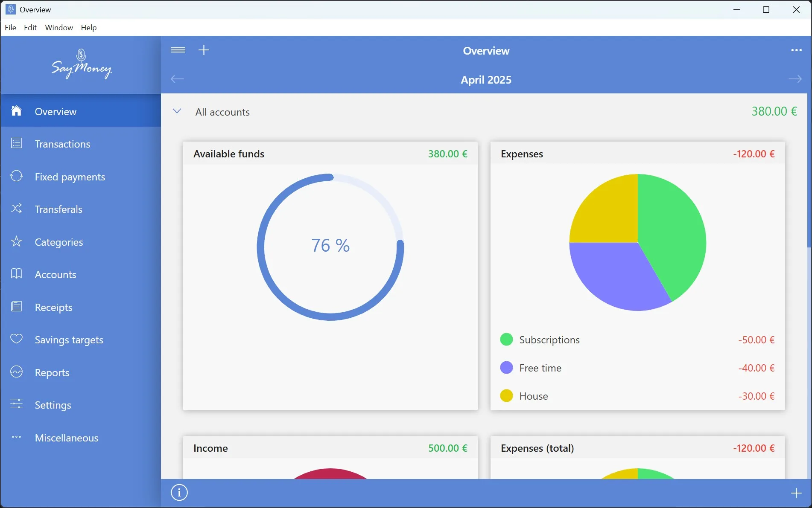The width and height of the screenshot is (812, 508).
Task: Open the Edit menu
Action: [30, 27]
